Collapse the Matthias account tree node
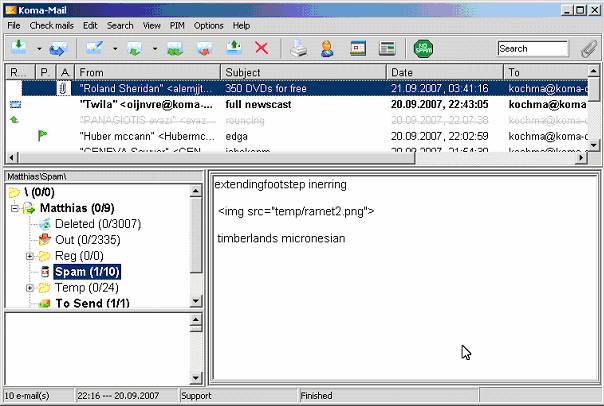This screenshot has height=406, width=604. pyautogui.click(x=15, y=208)
